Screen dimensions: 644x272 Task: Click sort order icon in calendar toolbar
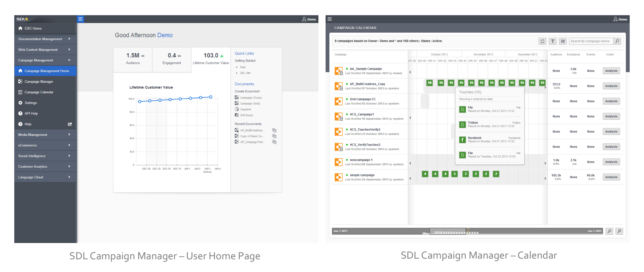[563, 41]
